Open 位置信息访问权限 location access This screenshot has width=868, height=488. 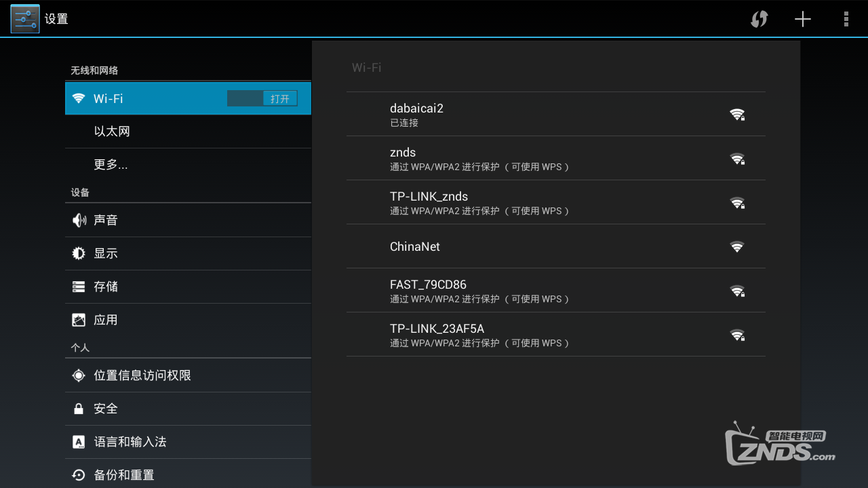pyautogui.click(x=188, y=375)
